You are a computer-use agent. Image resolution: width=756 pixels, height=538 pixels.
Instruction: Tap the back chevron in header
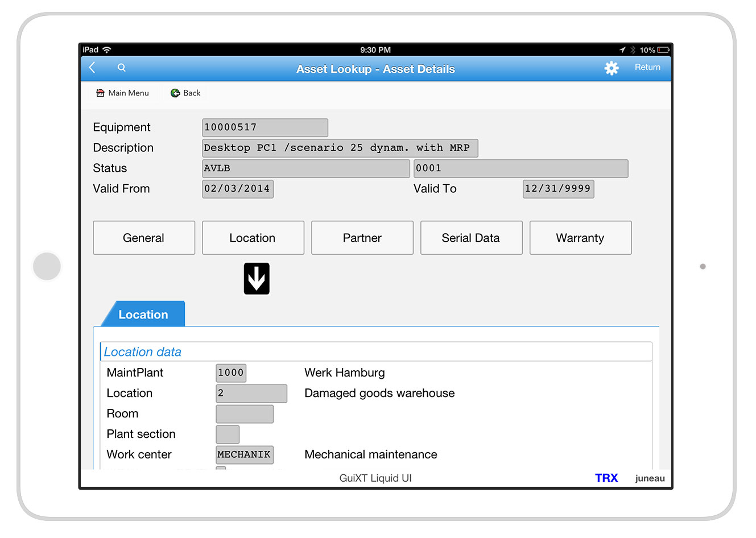coord(92,68)
